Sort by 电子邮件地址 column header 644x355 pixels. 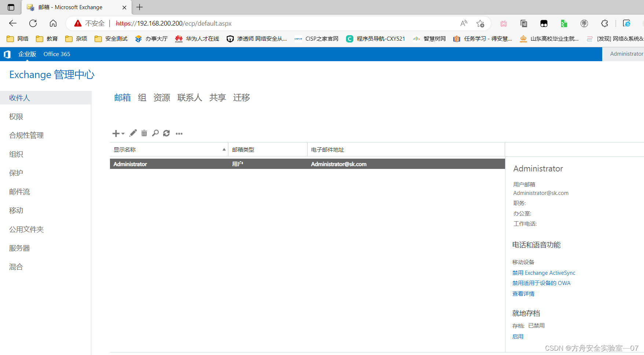click(406, 149)
